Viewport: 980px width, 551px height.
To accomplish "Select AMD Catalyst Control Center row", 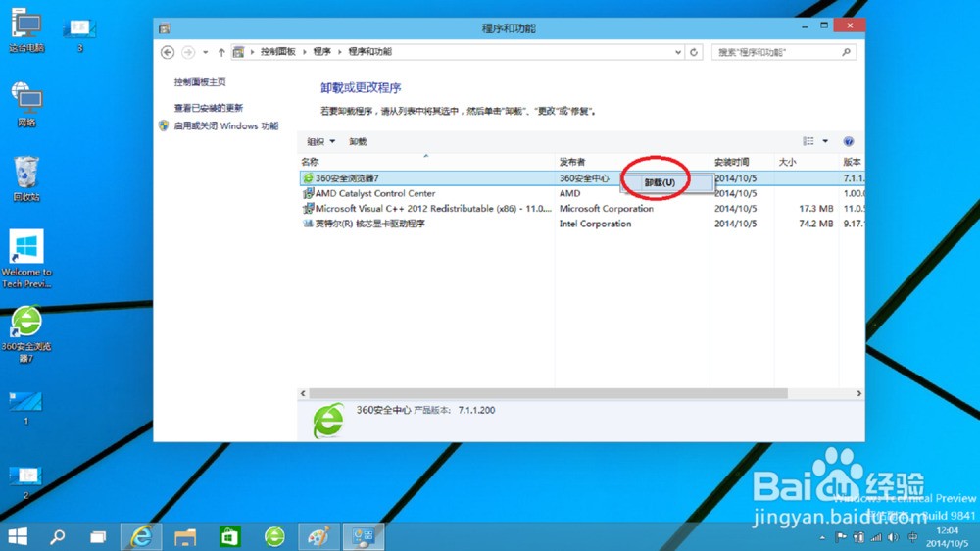I will (581, 193).
